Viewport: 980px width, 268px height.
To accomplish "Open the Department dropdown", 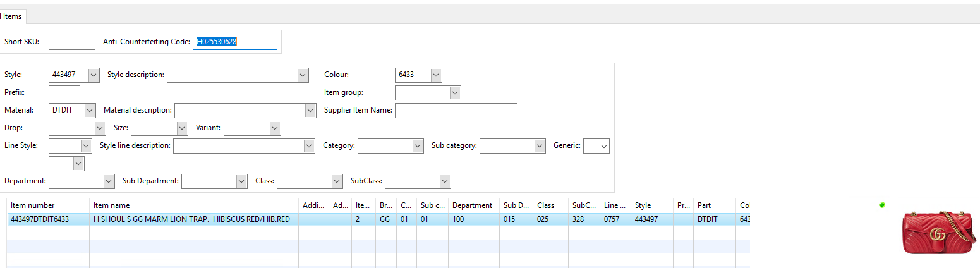I will coord(108,181).
